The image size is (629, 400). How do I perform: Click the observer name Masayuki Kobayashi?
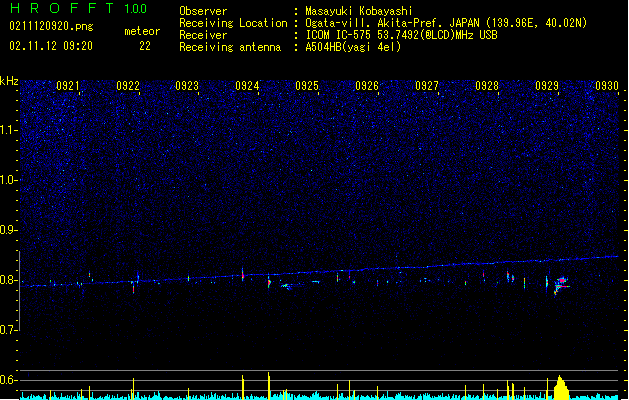tap(359, 11)
